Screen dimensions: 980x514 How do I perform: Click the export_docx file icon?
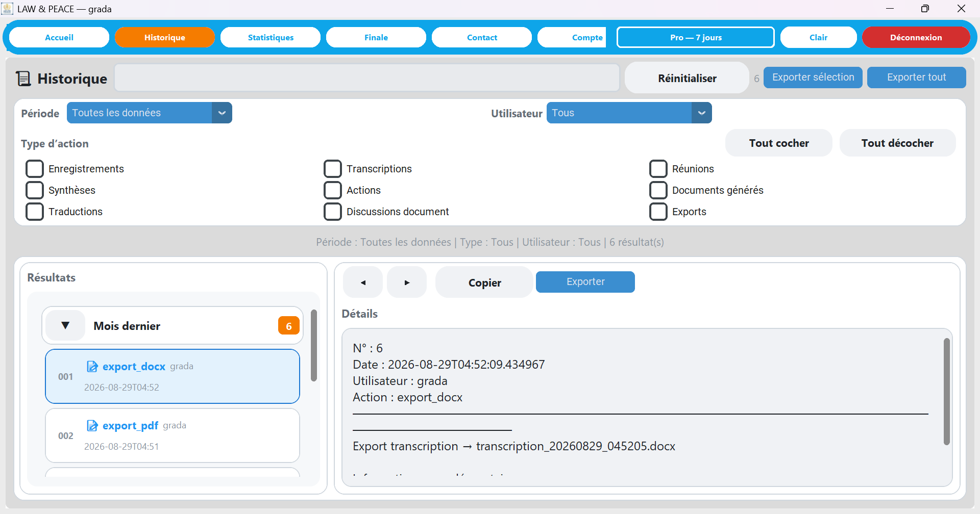coord(92,367)
